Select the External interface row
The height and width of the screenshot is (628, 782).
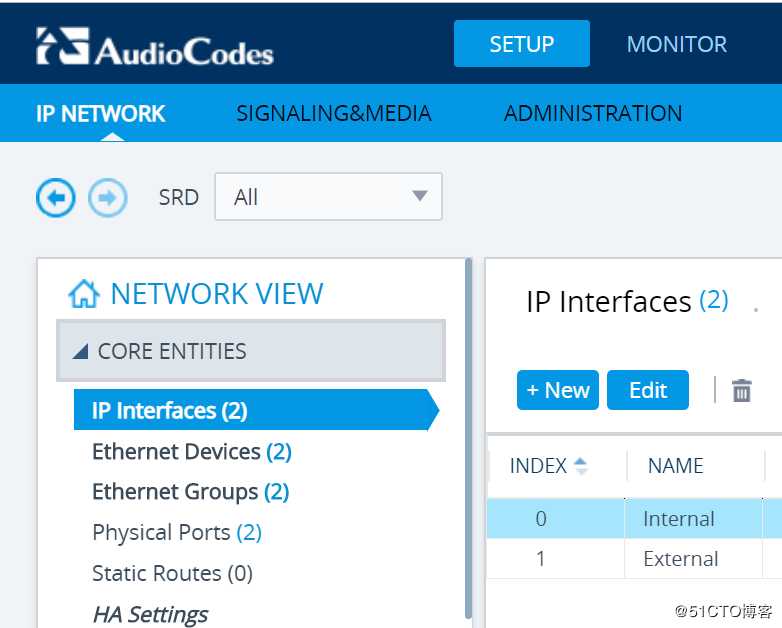[x=634, y=559]
